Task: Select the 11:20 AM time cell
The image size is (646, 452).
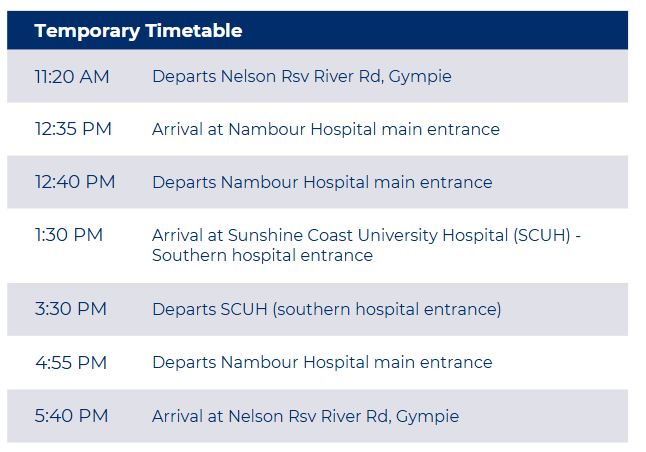Action: pyautogui.click(x=72, y=77)
